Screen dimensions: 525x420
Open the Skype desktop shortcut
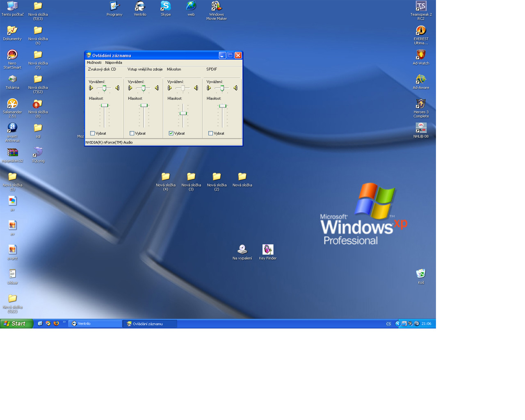[x=165, y=7]
